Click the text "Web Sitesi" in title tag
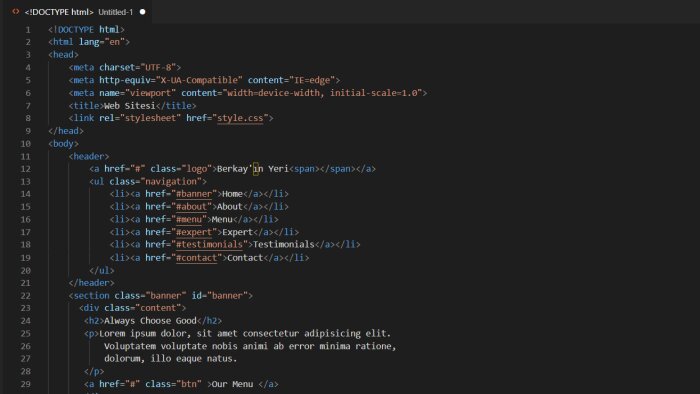Image resolution: width=700 pixels, height=394 pixels. tap(129, 105)
